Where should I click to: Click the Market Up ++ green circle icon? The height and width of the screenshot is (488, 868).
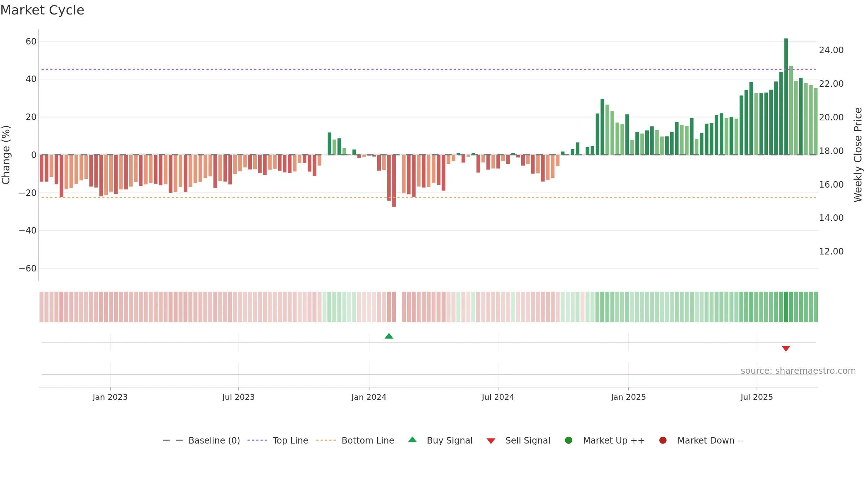pos(569,440)
